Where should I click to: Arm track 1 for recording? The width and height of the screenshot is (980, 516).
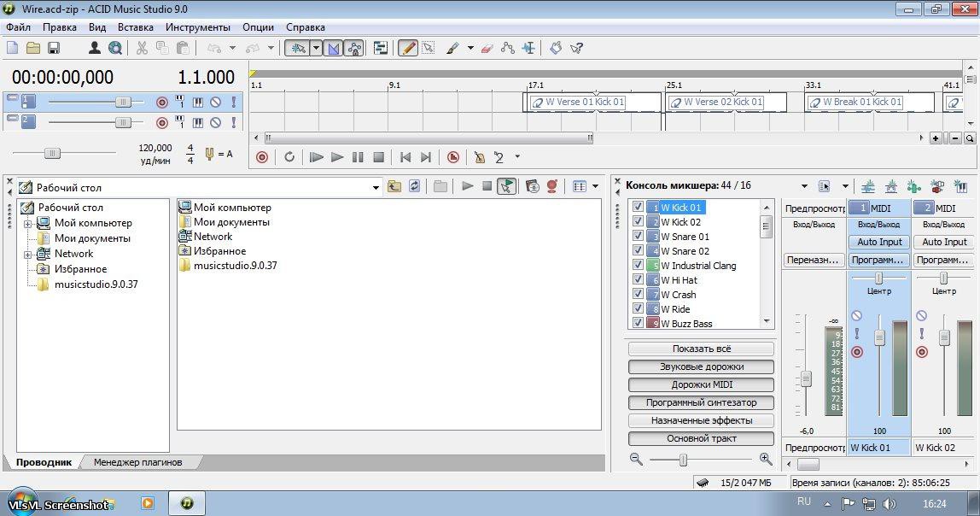point(162,102)
